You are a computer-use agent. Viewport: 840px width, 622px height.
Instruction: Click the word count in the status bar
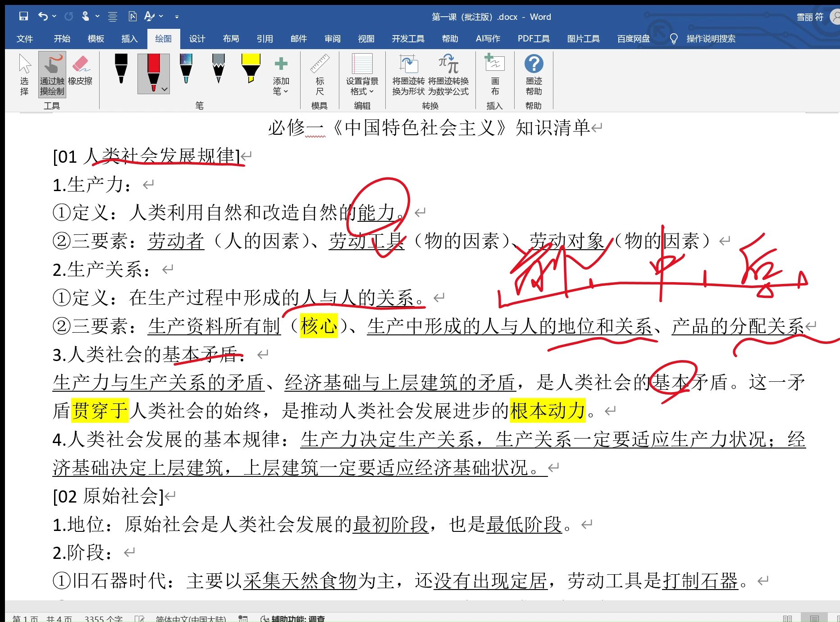click(x=105, y=618)
